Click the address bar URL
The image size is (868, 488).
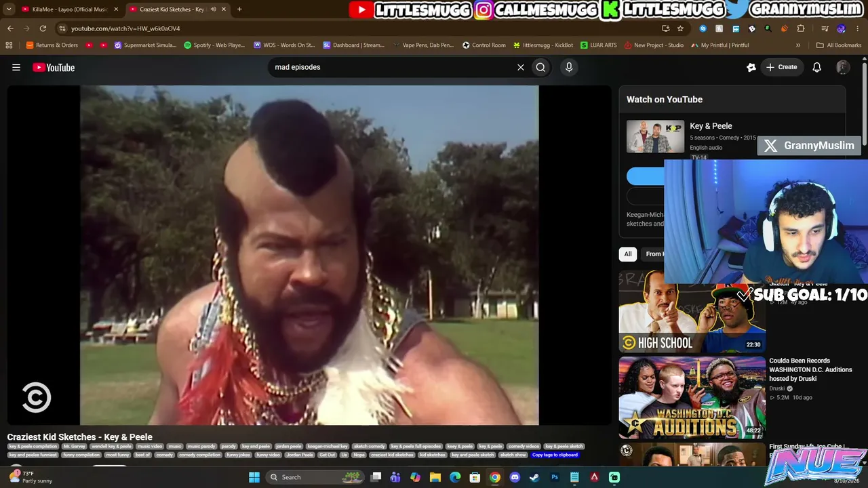(x=125, y=28)
